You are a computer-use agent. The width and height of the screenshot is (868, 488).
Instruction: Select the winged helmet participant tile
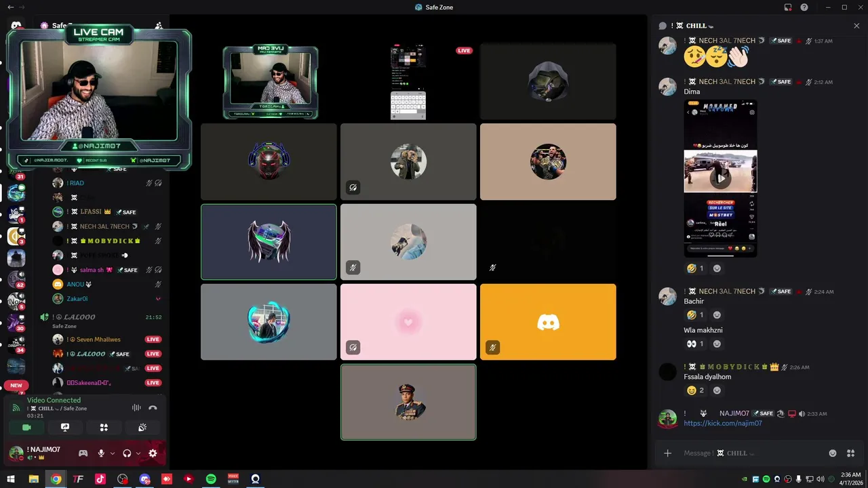coord(269,242)
